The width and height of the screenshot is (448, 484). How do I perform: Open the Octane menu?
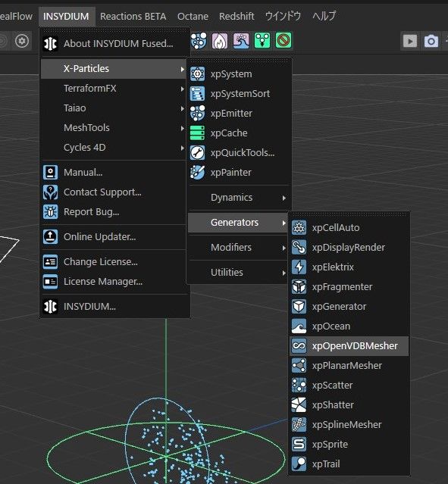[x=193, y=16]
